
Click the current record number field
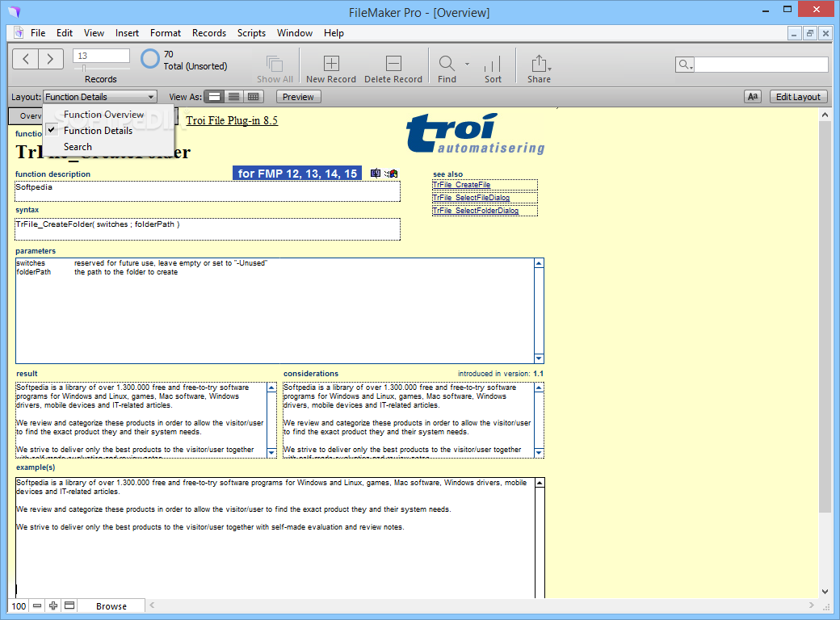[101, 56]
